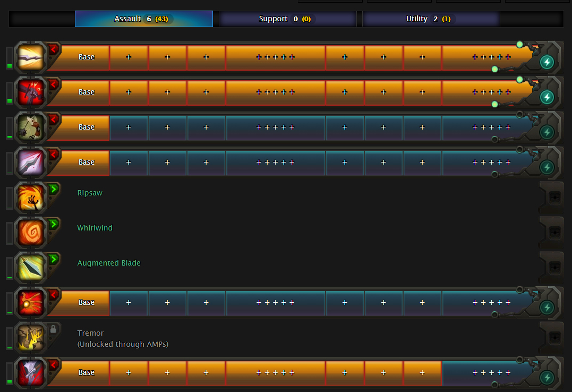Select the Whirlwind ability icon
Image resolution: width=572 pixels, height=392 pixels.
pos(28,232)
